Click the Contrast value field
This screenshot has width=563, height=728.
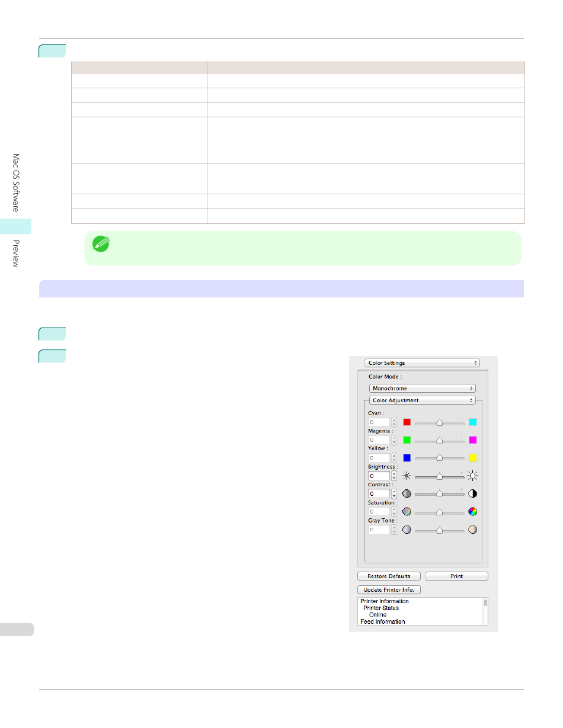click(379, 493)
